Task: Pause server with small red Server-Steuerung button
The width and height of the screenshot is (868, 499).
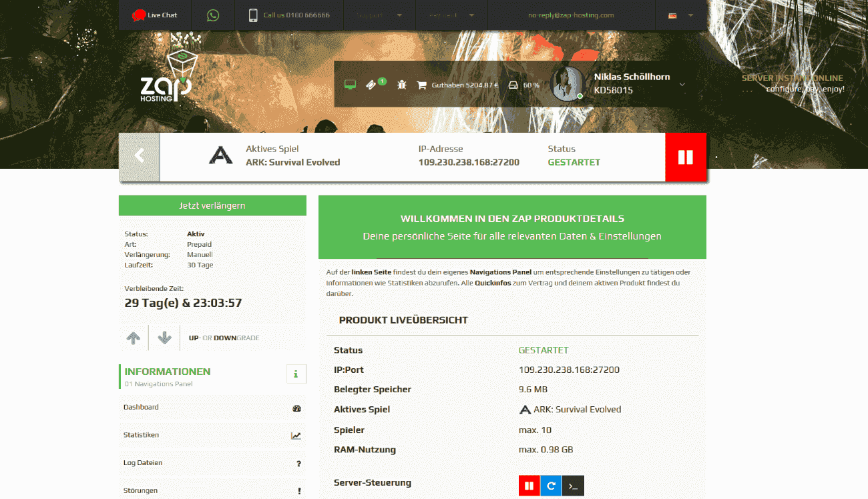Action: coord(529,486)
